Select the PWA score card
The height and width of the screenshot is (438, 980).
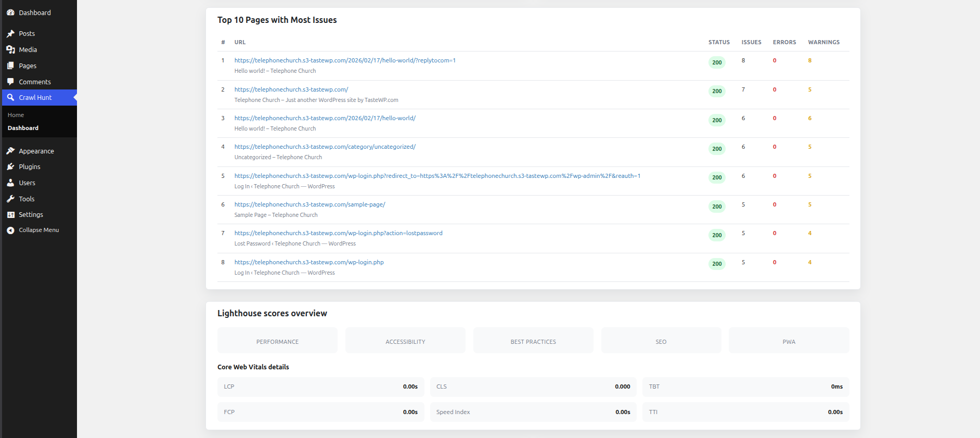(x=789, y=340)
